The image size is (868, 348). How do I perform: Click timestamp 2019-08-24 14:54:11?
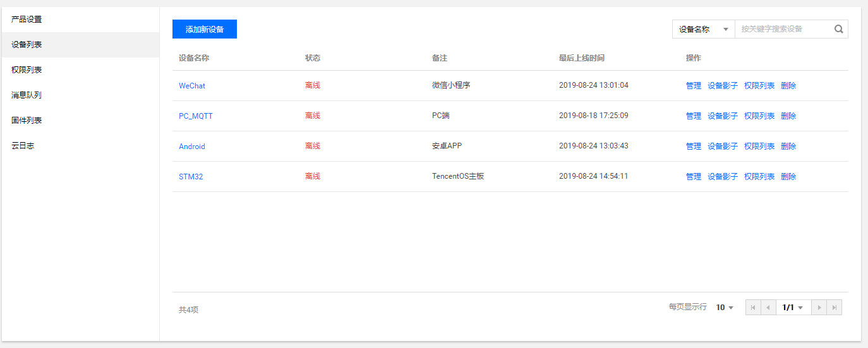[594, 176]
